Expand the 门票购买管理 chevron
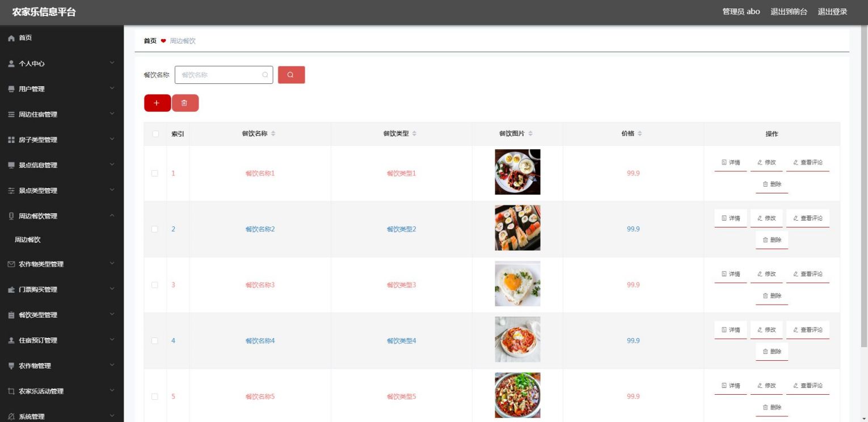The height and width of the screenshot is (422, 868). 112,290
